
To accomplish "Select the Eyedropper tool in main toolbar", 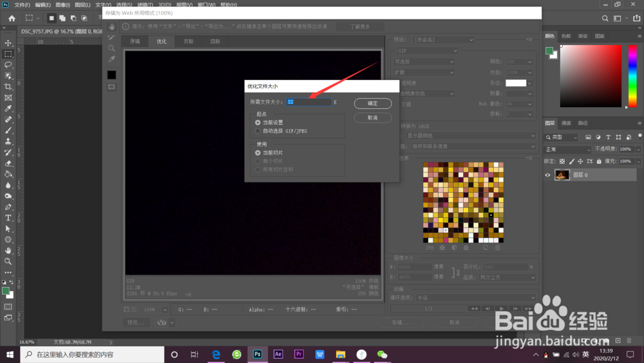I will coord(8,108).
